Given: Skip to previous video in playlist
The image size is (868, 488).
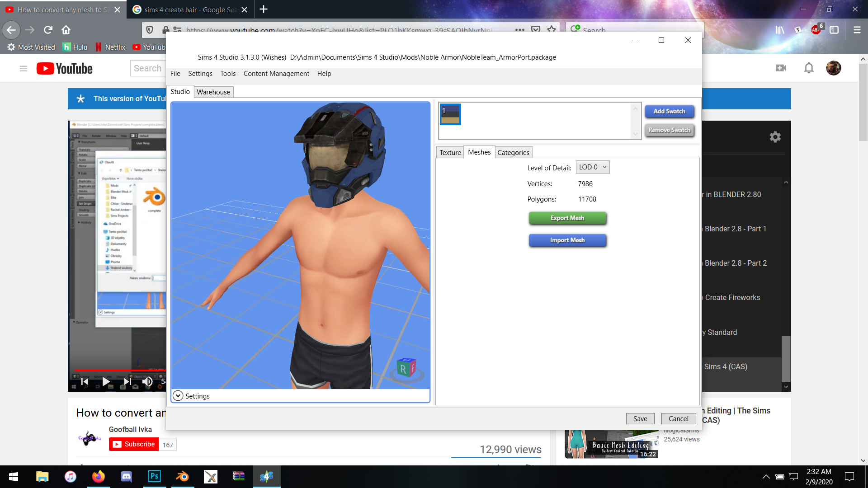Looking at the screenshot, I should 85,381.
